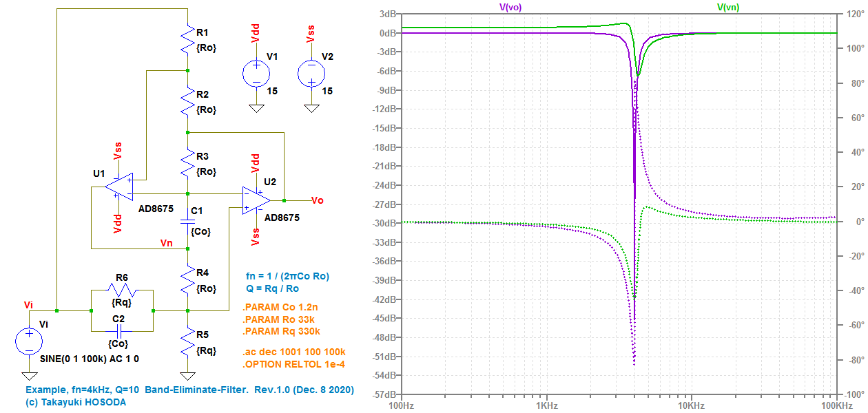Screen dimensions: 868x413
Task: Select the U2 op-amp symbol
Action: [256, 200]
